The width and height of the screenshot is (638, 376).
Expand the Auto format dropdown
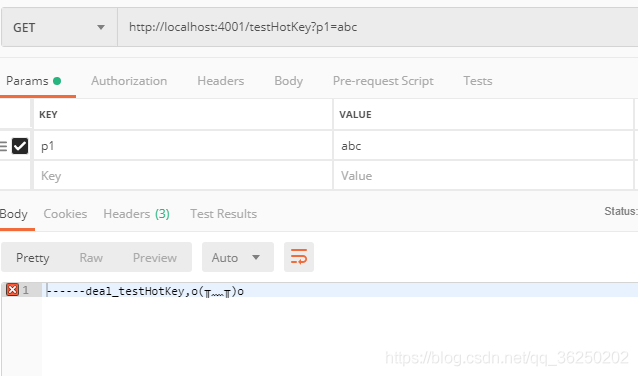click(x=238, y=257)
